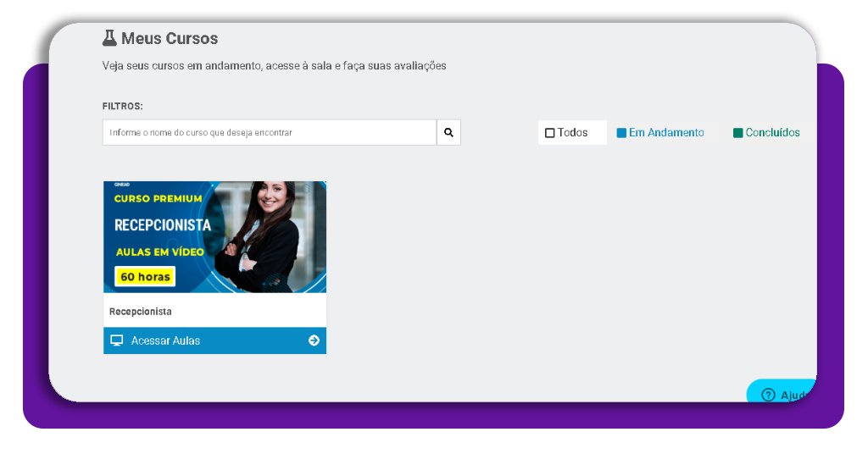Screen dimensions: 868x454
Task: Click the woman photo on the course banner
Action: point(266,233)
